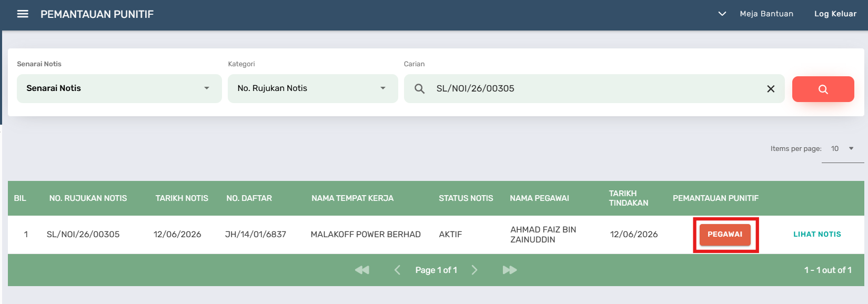
Task: Click NAMA TEMPAT KERJA column header
Action: coord(352,198)
